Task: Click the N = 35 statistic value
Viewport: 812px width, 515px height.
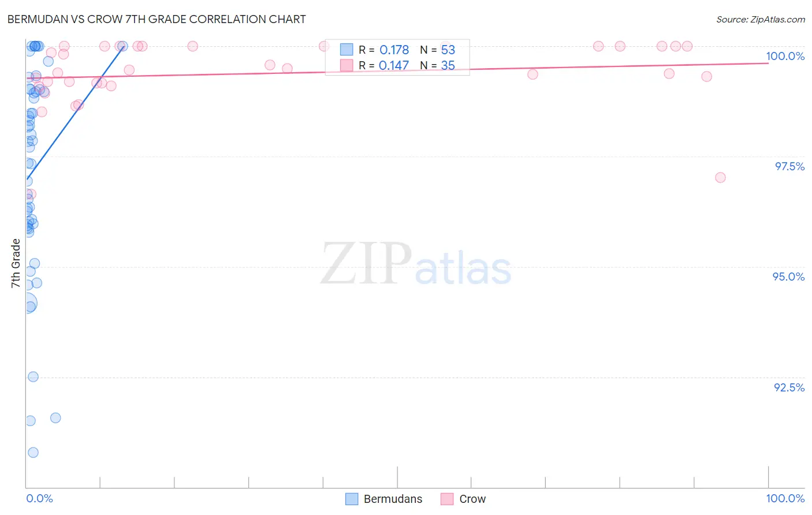Action: coord(437,65)
